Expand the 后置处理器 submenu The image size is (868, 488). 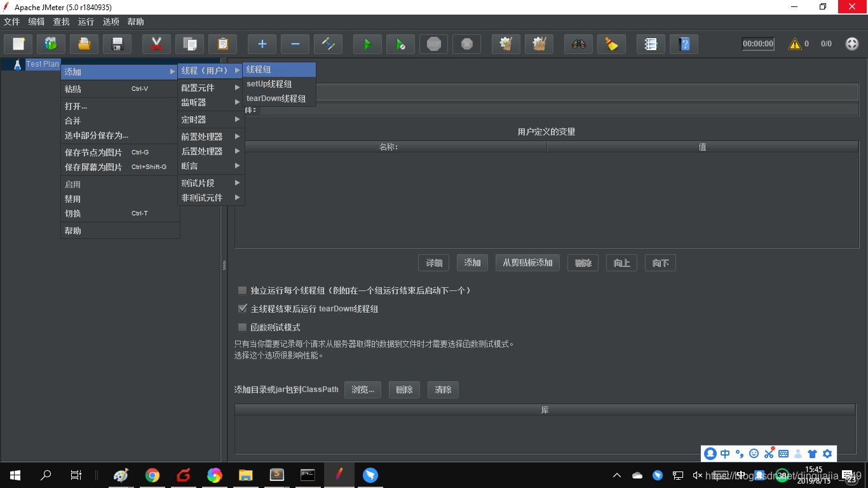tap(211, 151)
